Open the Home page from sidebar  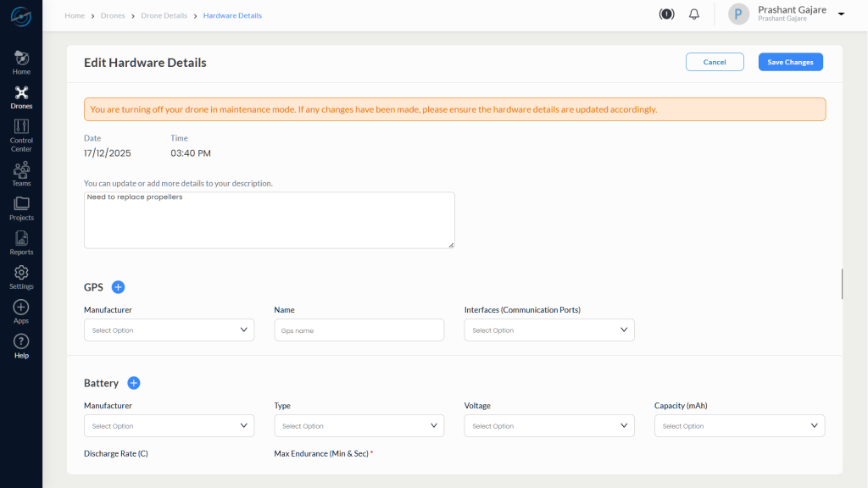[21, 62]
